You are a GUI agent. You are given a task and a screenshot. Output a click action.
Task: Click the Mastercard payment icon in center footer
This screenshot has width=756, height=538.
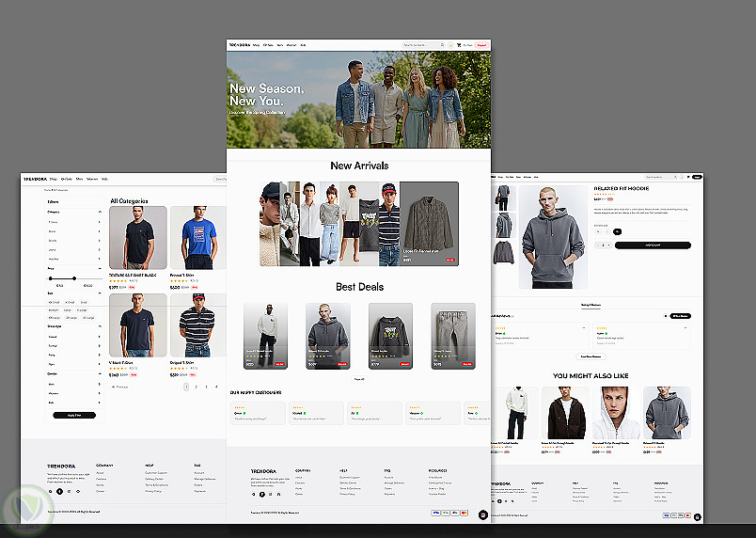(x=464, y=513)
